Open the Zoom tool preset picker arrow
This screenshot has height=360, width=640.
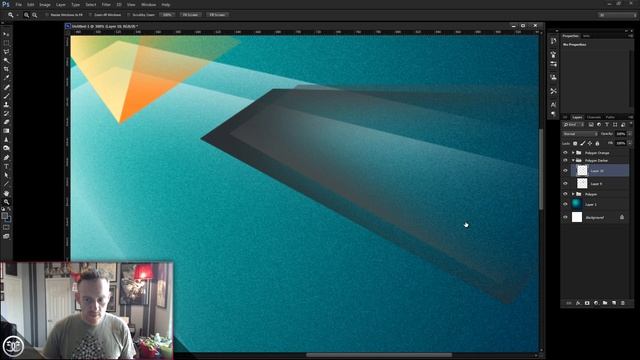click(17, 15)
